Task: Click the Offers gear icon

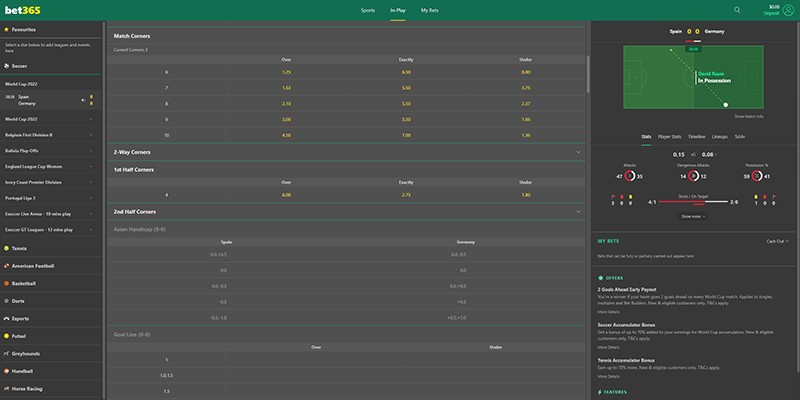Action: pyautogui.click(x=601, y=278)
